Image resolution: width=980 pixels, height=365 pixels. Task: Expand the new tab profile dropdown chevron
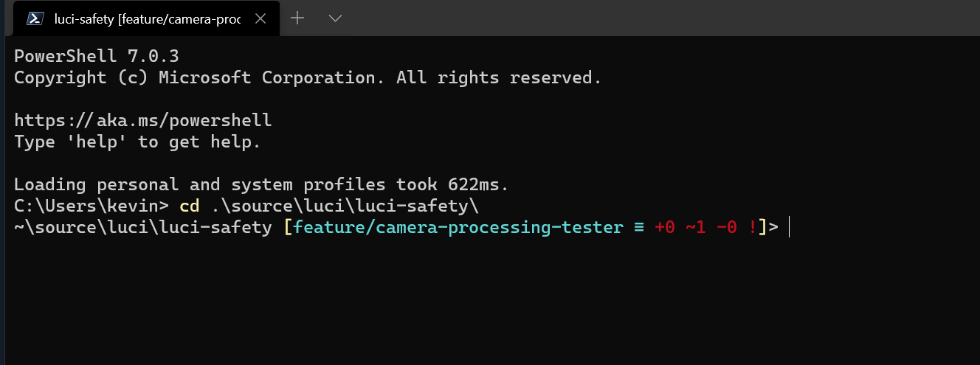(x=335, y=18)
